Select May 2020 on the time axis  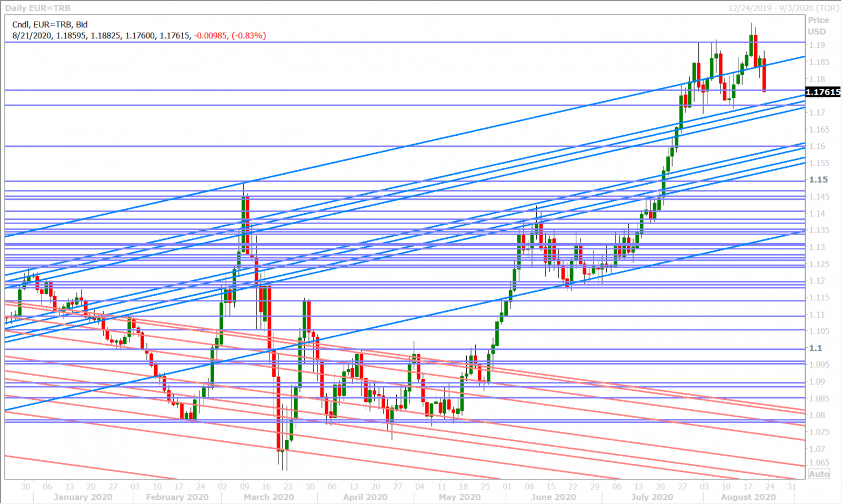(459, 497)
